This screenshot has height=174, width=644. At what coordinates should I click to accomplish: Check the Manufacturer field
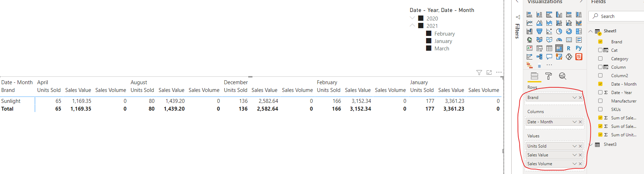pyautogui.click(x=600, y=101)
